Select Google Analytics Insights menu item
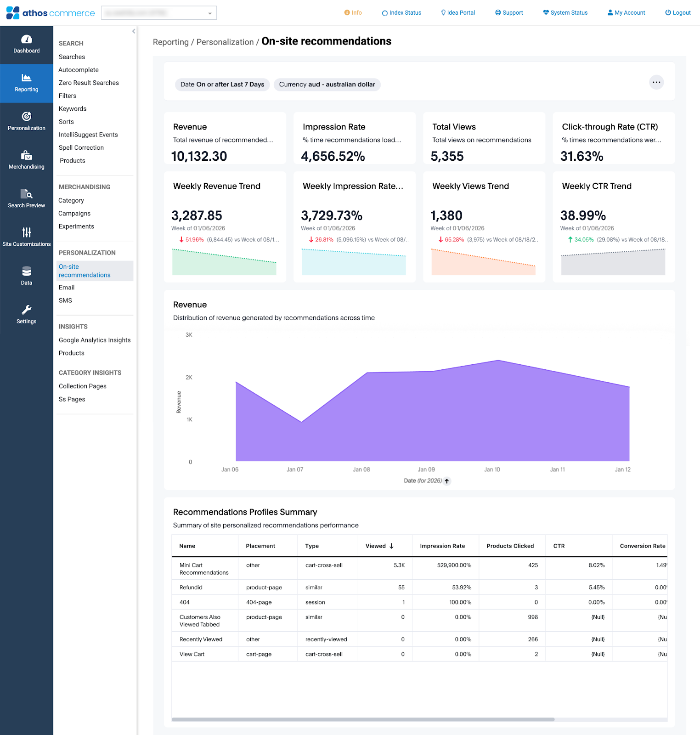Image resolution: width=700 pixels, height=735 pixels. [95, 340]
